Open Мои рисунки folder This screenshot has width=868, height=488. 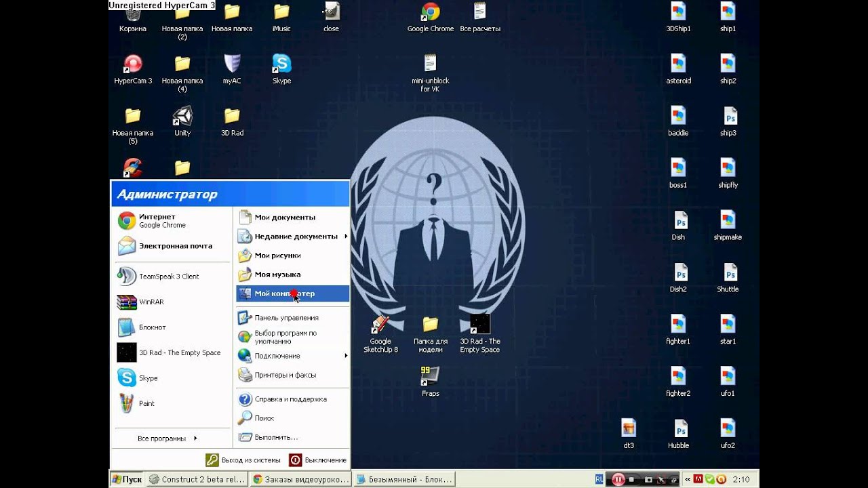pos(292,256)
